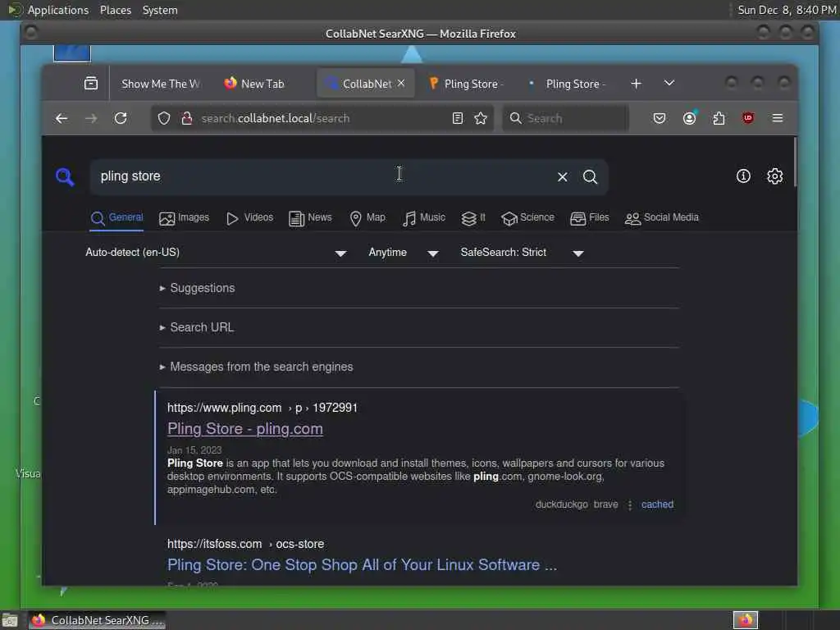This screenshot has height=630, width=840.
Task: Open the Anytime time range dropdown
Action: [x=404, y=253]
